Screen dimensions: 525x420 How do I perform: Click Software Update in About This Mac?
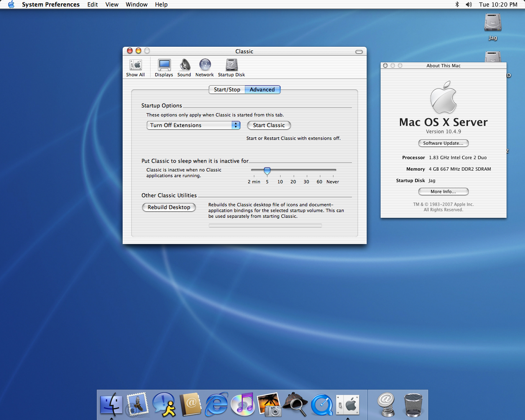click(x=443, y=143)
